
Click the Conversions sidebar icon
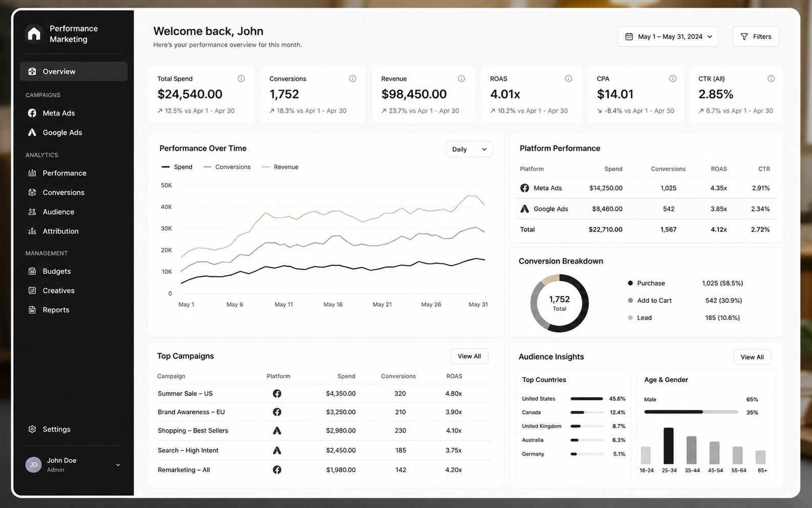pos(32,193)
